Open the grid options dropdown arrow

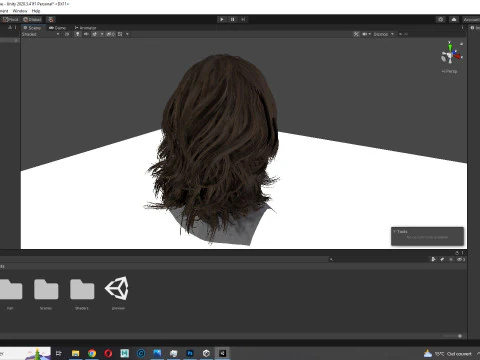[x=127, y=34]
